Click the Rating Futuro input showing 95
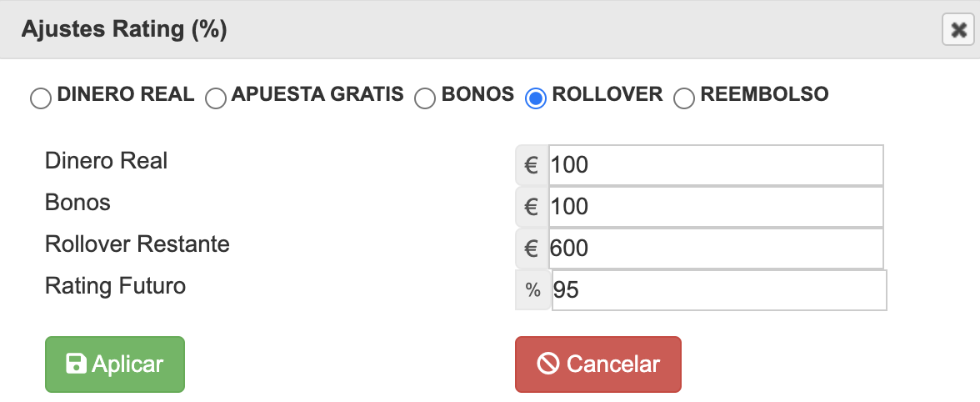This screenshot has width=980, height=402. coord(718,290)
